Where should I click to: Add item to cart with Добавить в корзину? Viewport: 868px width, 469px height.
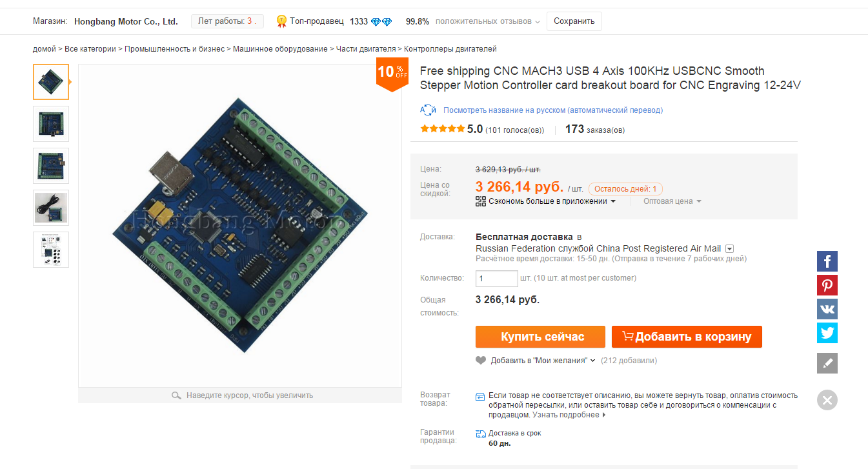[687, 337]
